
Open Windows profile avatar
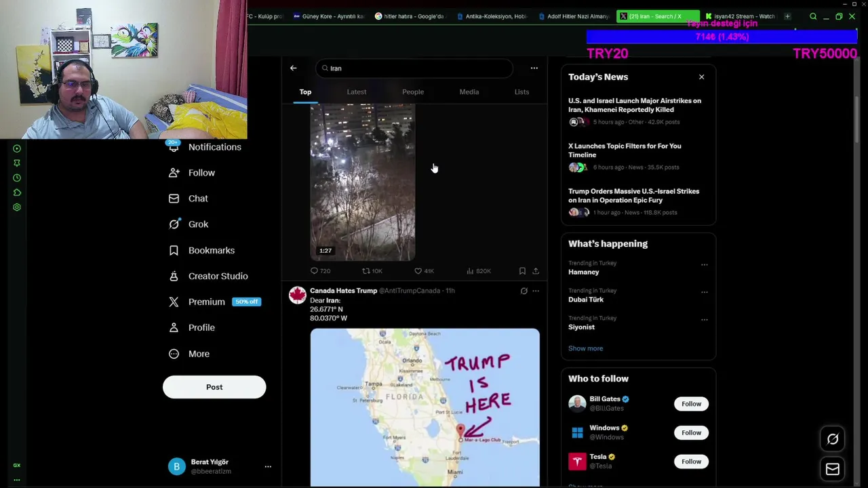pos(577,432)
